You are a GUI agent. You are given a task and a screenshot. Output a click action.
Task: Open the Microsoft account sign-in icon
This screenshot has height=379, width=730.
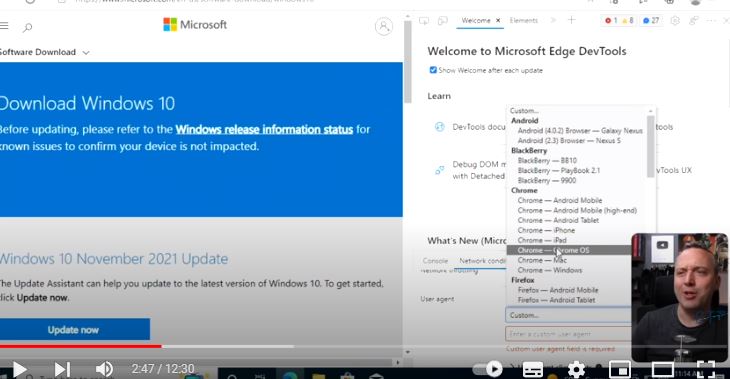(x=384, y=27)
